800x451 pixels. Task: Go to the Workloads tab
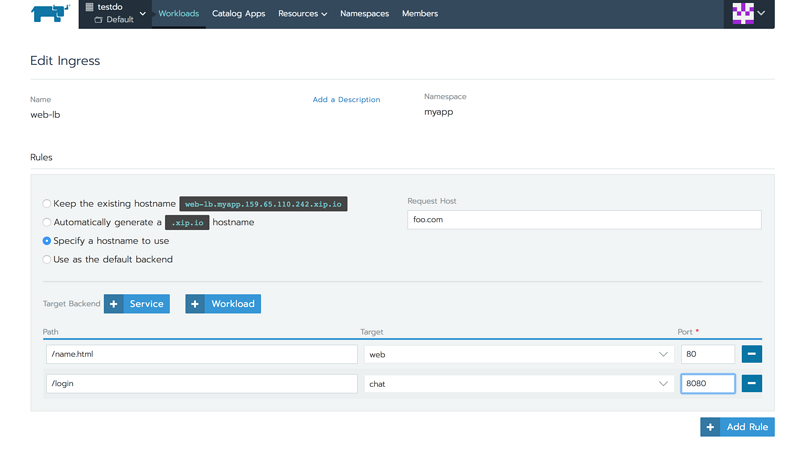[x=179, y=14]
